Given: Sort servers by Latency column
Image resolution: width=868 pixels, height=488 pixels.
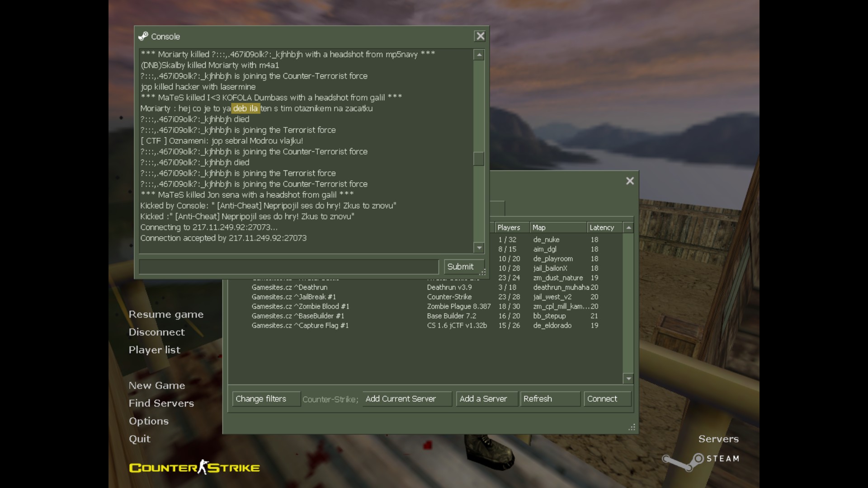Looking at the screenshot, I should [x=605, y=227].
